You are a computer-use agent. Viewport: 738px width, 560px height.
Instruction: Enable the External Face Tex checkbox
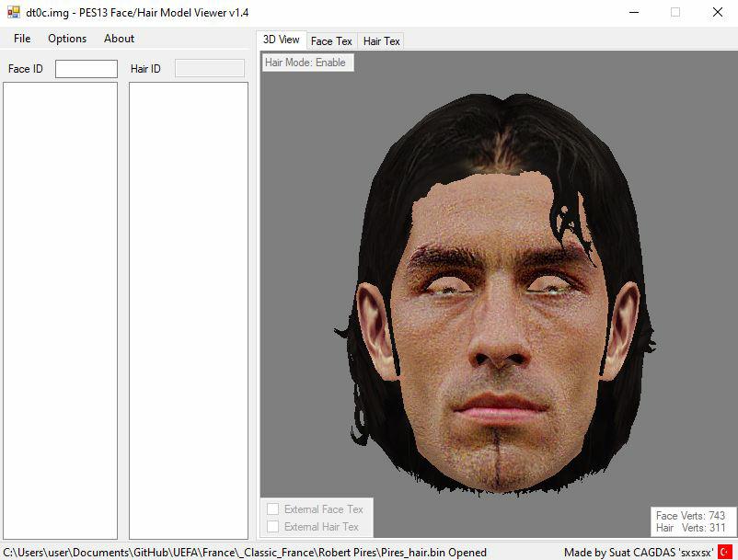pyautogui.click(x=272, y=509)
